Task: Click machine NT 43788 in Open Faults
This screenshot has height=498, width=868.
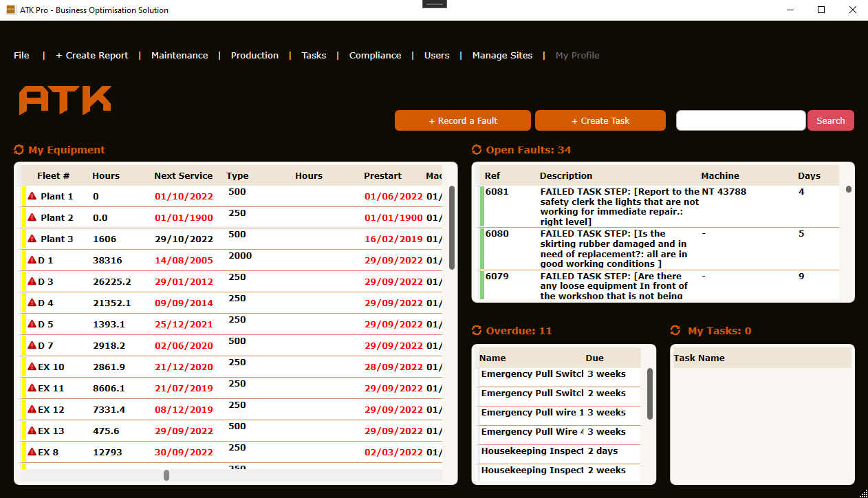Action: point(724,191)
